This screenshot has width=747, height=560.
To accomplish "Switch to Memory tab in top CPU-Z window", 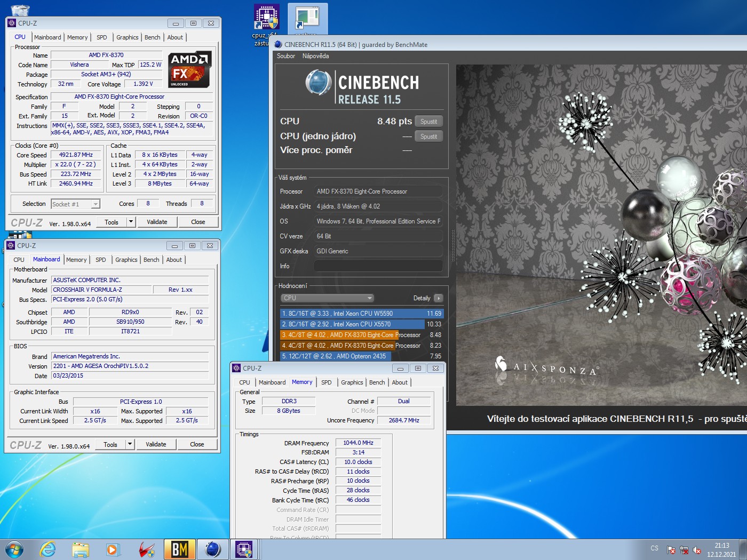I will [77, 37].
